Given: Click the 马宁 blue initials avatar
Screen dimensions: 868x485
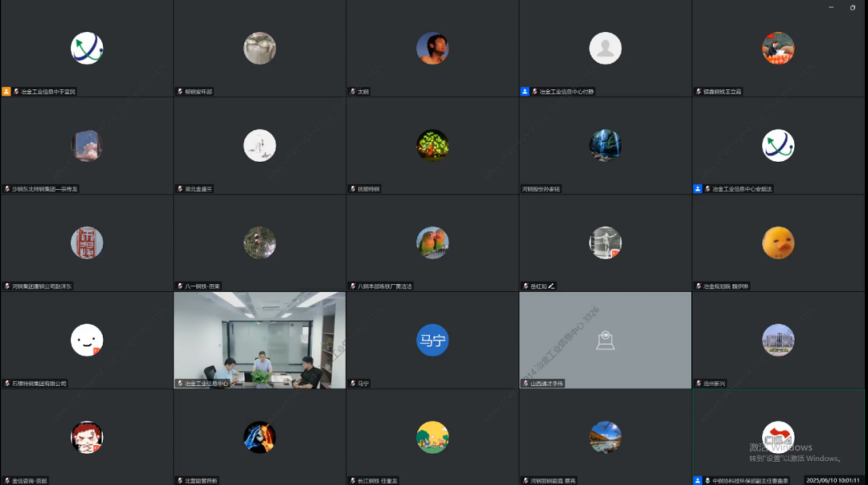Looking at the screenshot, I should tap(432, 340).
